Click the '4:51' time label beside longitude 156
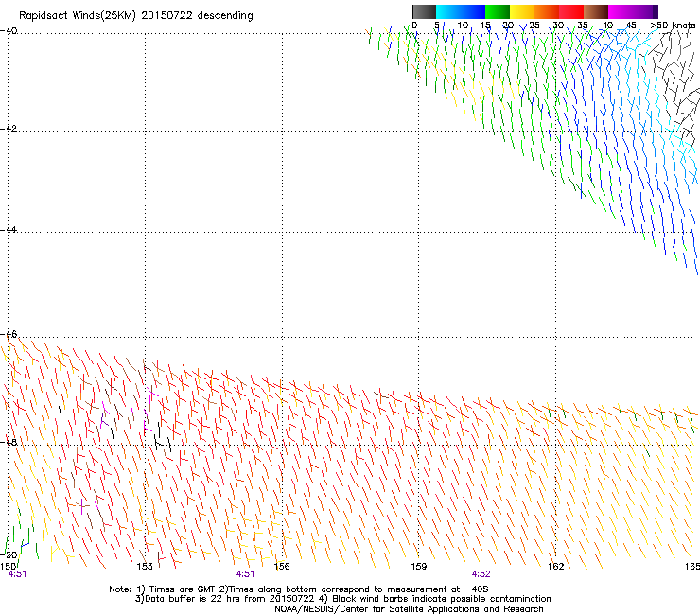Screen dimensions: 700x615 246,574
